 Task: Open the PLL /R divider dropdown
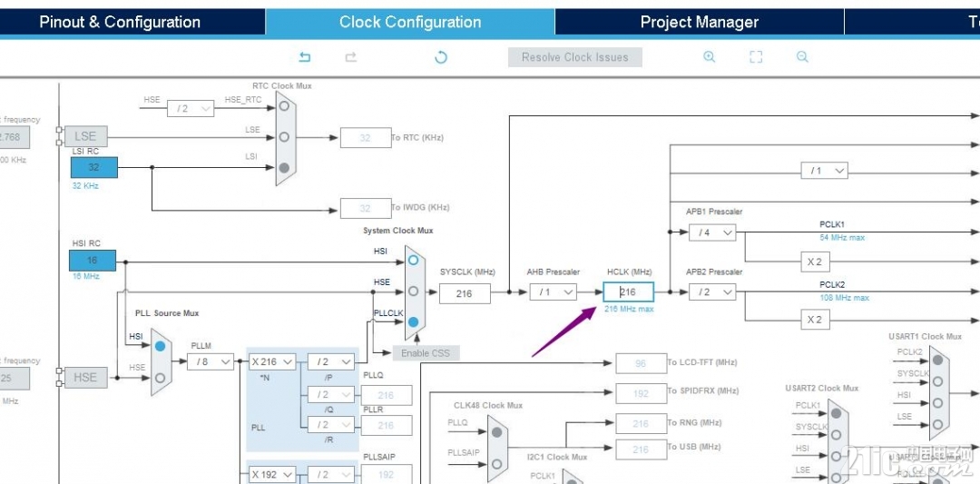[330, 425]
